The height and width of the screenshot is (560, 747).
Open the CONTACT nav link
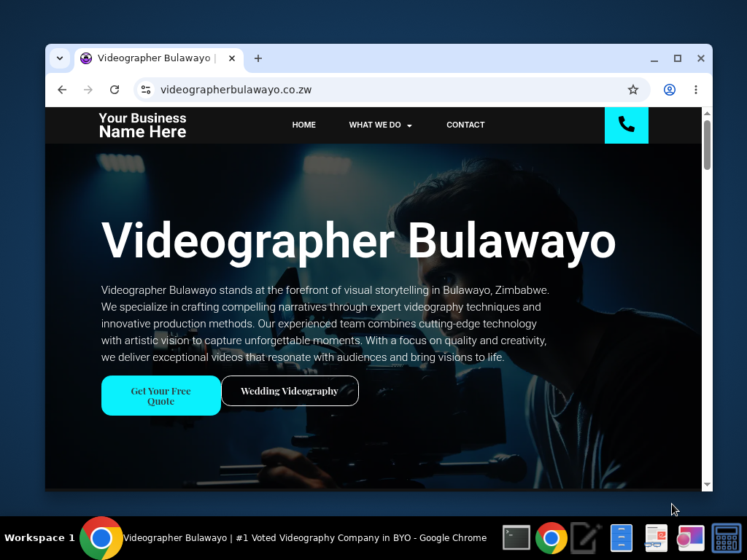point(465,125)
